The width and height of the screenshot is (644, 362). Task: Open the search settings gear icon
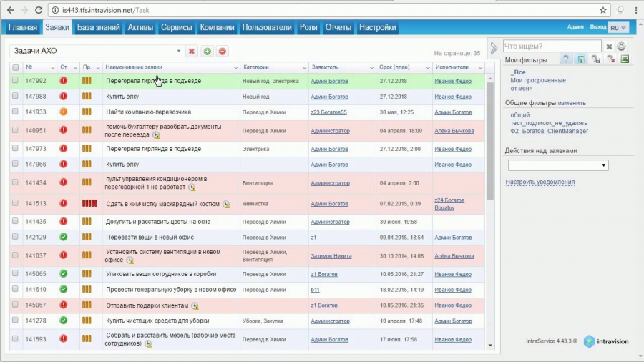pos(621,47)
